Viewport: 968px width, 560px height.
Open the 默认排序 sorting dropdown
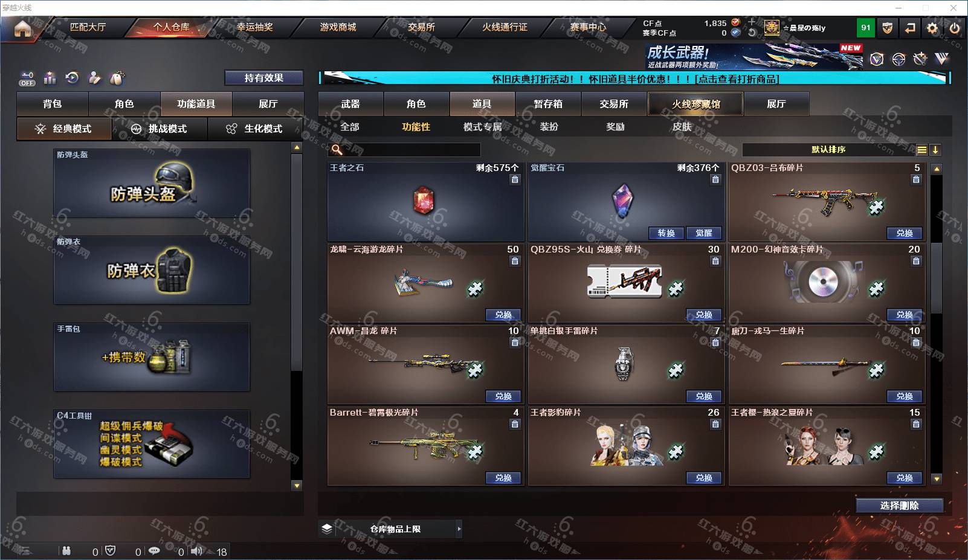click(x=828, y=150)
